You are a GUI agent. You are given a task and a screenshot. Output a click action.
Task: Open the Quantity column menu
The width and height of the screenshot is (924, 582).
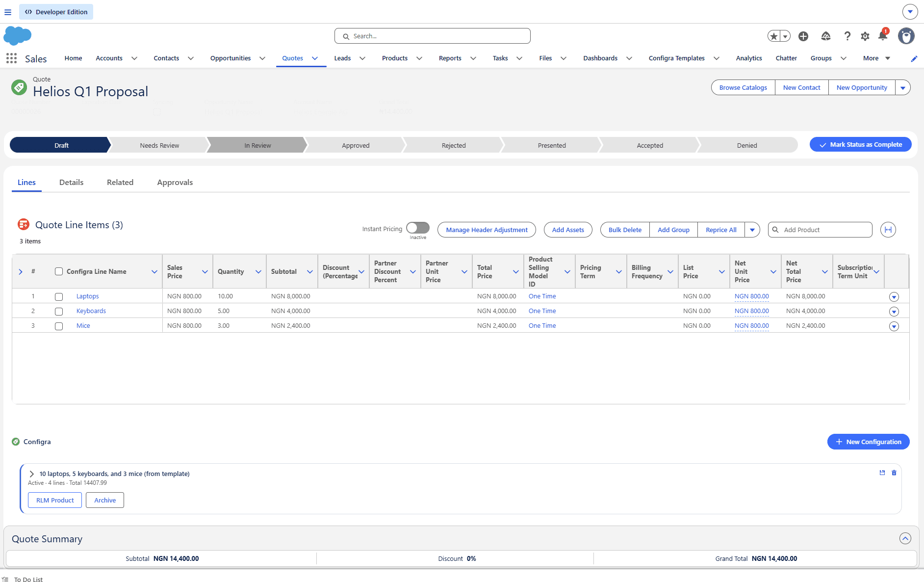[x=258, y=272]
